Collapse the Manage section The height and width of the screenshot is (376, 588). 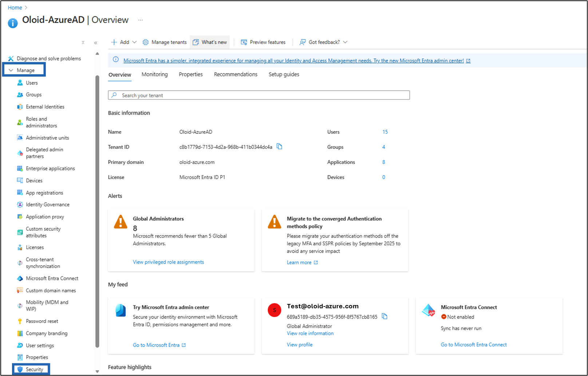pyautogui.click(x=24, y=70)
